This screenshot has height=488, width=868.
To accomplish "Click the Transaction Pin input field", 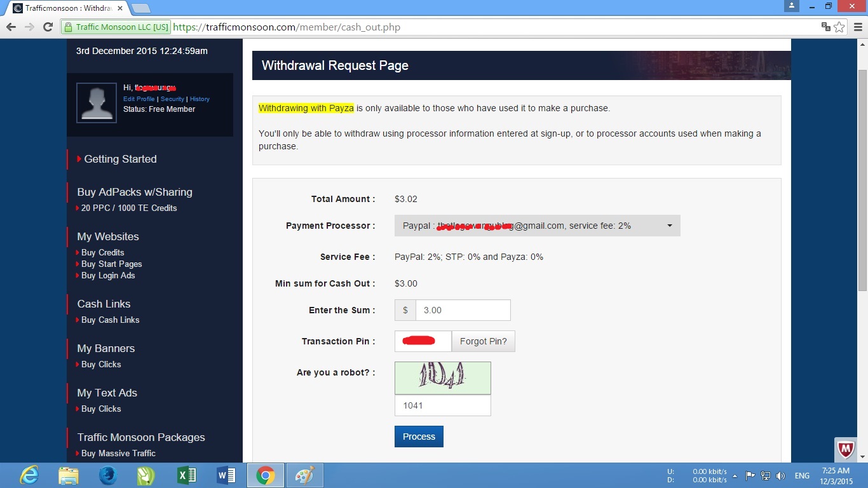I will [x=423, y=341].
